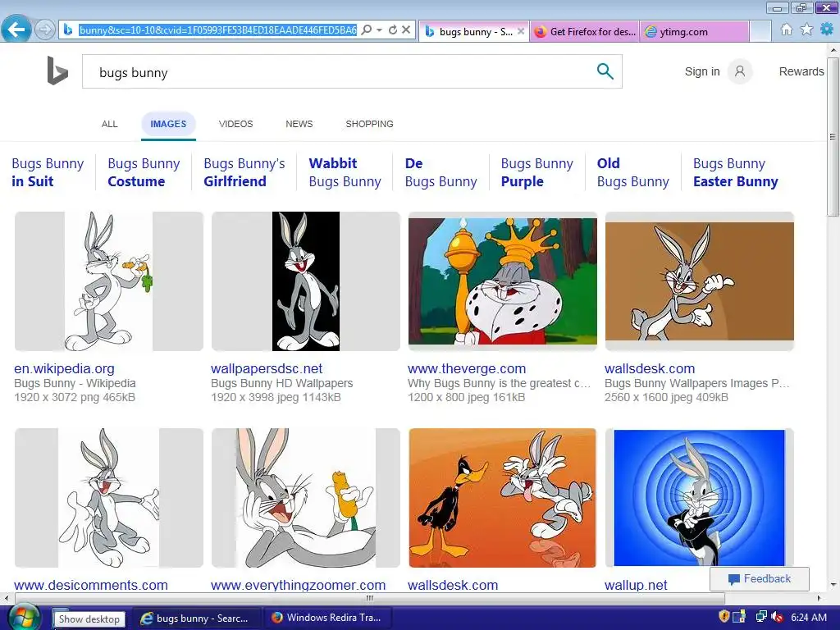
Task: Switch to 'bugs bunny - Searc...' taskbar window
Action: (196, 619)
